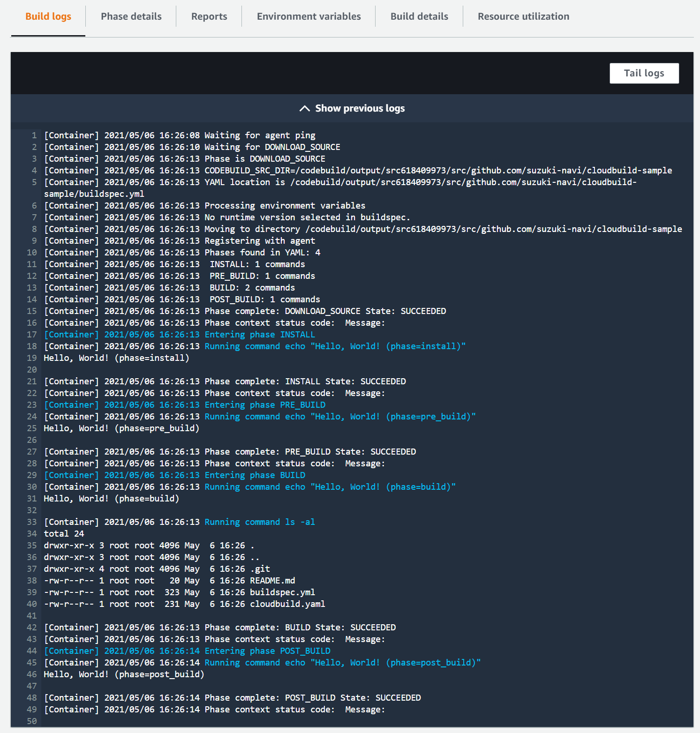Click the highlighted timestamp on line 44
This screenshot has height=733, width=700.
click(x=152, y=651)
